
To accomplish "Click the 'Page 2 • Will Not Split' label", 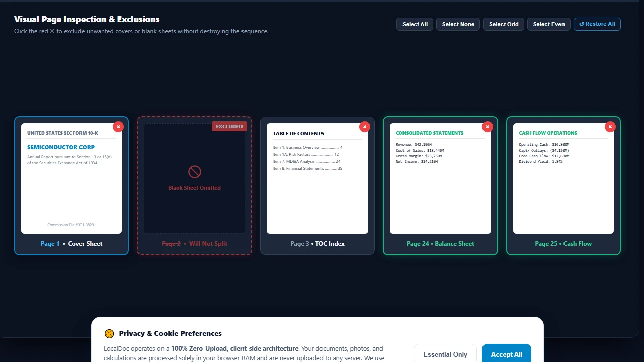I will pos(194,244).
